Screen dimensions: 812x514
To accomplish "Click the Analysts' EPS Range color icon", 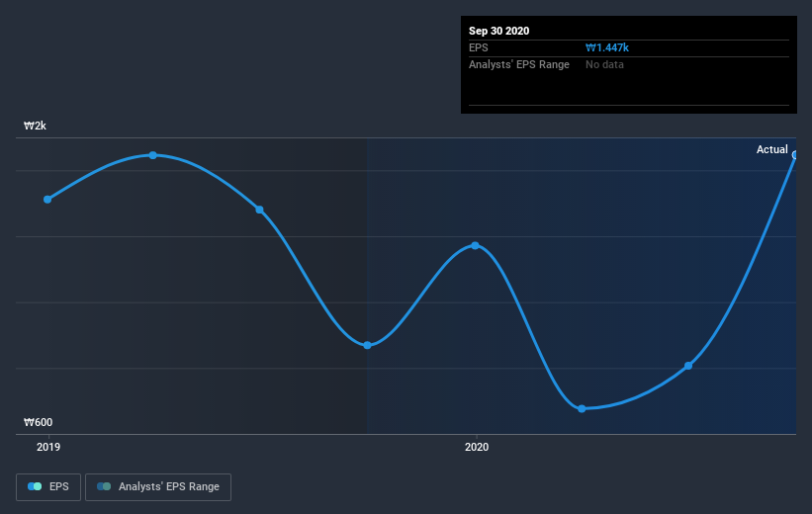I will point(104,486).
